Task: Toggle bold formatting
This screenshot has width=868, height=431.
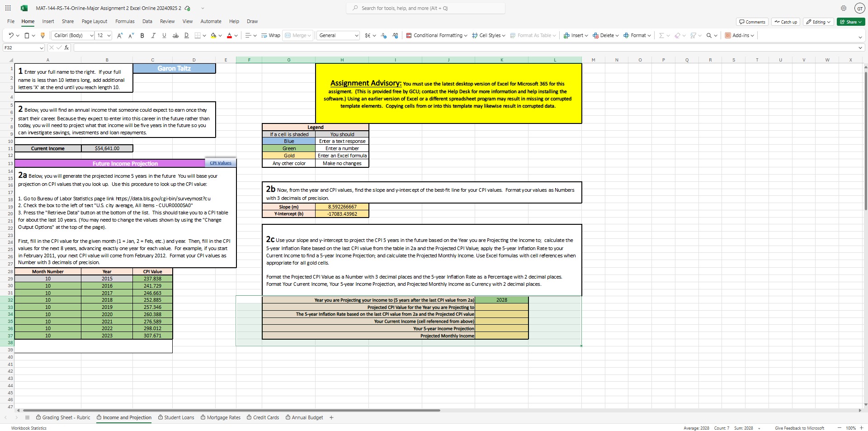Action: [142, 35]
